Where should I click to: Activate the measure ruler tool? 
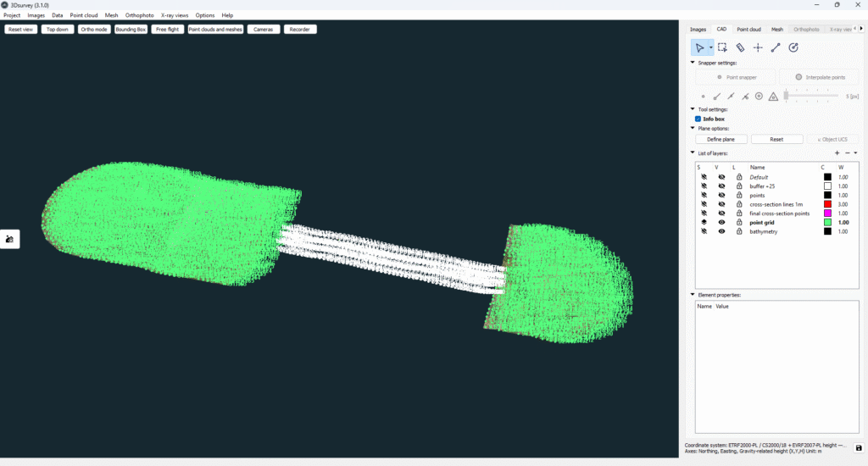(740, 47)
